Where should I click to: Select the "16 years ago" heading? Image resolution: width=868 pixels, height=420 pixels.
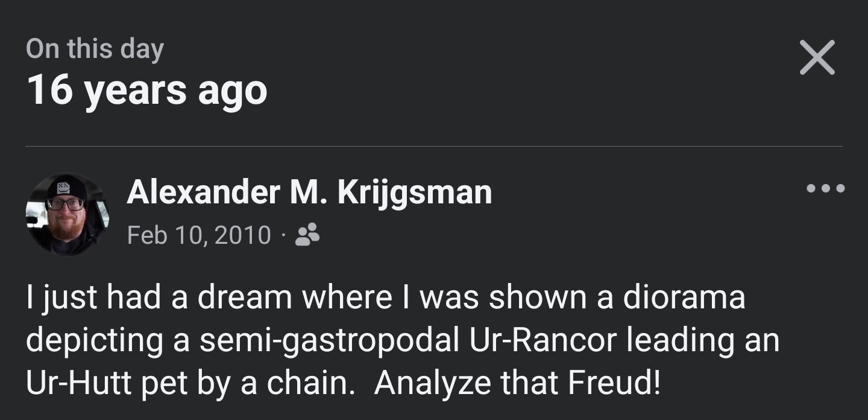point(146,91)
